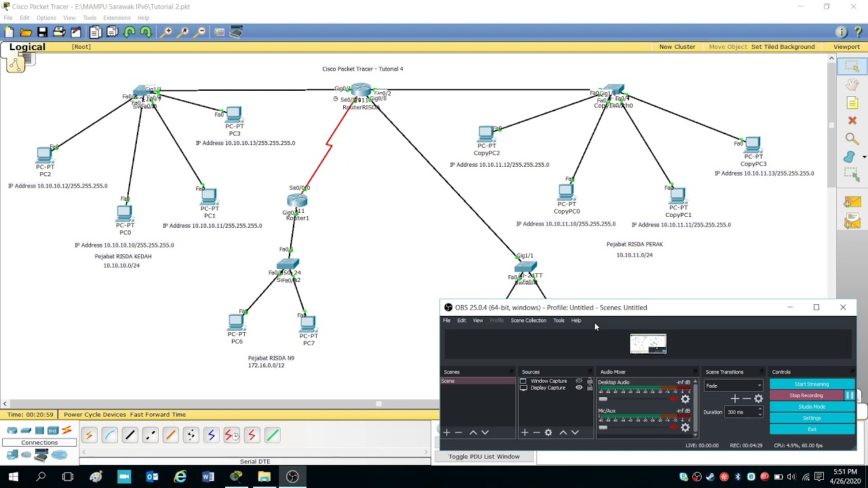Click the Print toolbar icon
Screen dimensions: 868x488
[59, 32]
